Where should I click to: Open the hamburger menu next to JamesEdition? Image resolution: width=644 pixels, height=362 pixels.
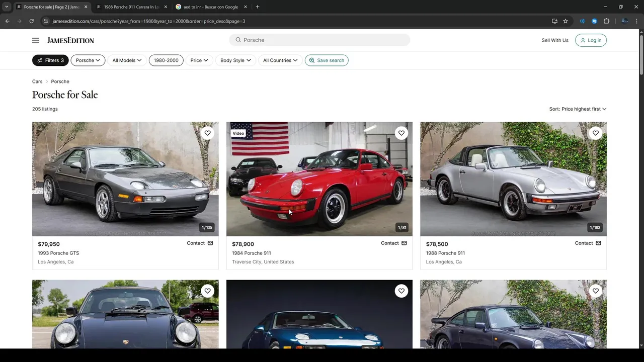coord(35,40)
